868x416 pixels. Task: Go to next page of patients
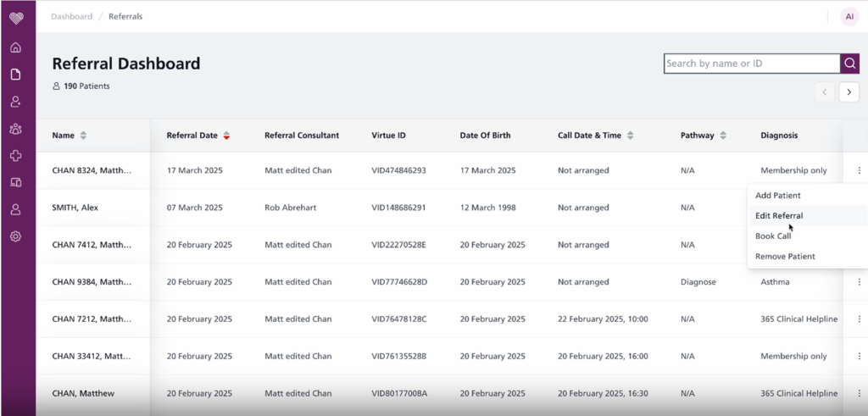point(849,92)
